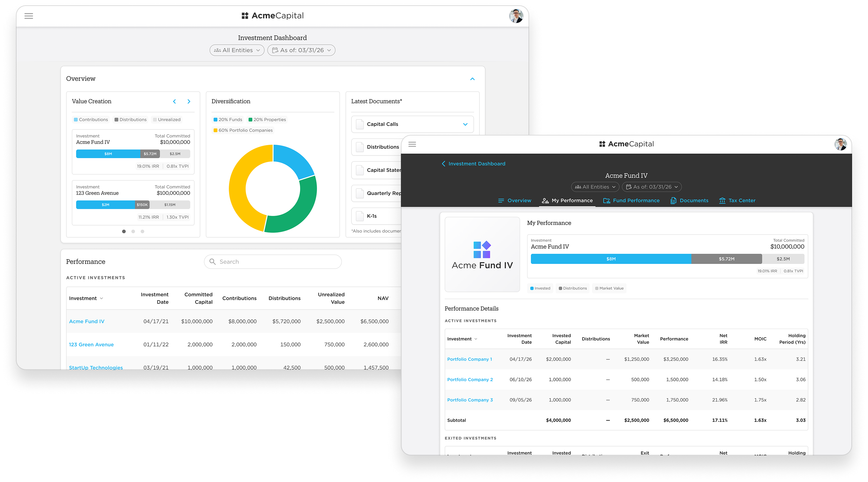Click the back chevron beside Investment Dashboard

pos(443,164)
